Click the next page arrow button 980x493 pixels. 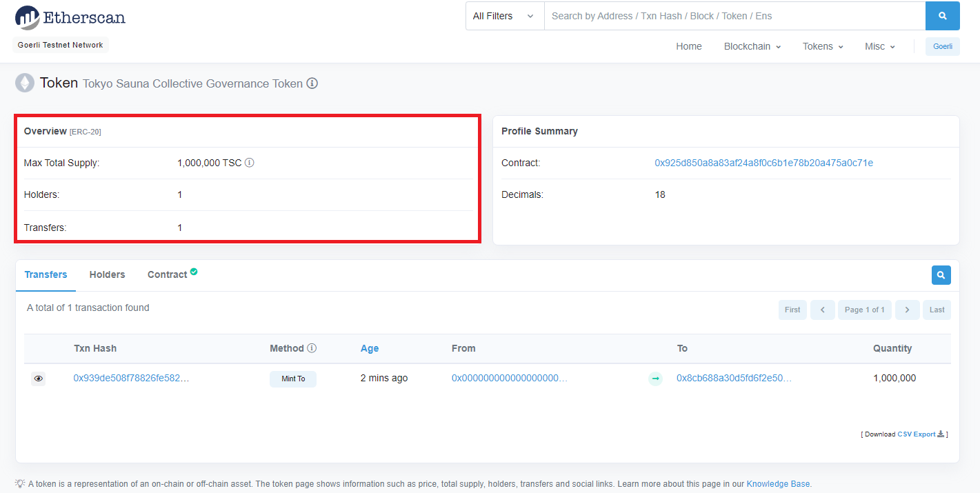click(908, 310)
